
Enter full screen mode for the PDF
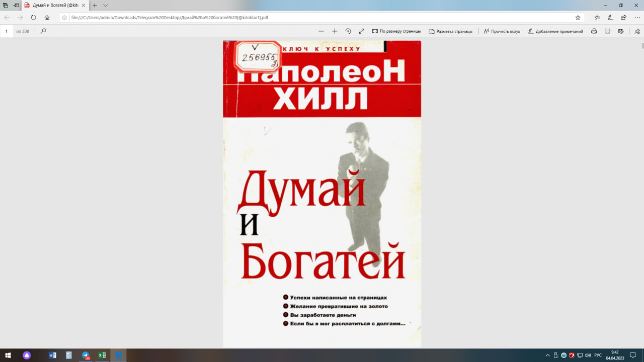point(361,31)
